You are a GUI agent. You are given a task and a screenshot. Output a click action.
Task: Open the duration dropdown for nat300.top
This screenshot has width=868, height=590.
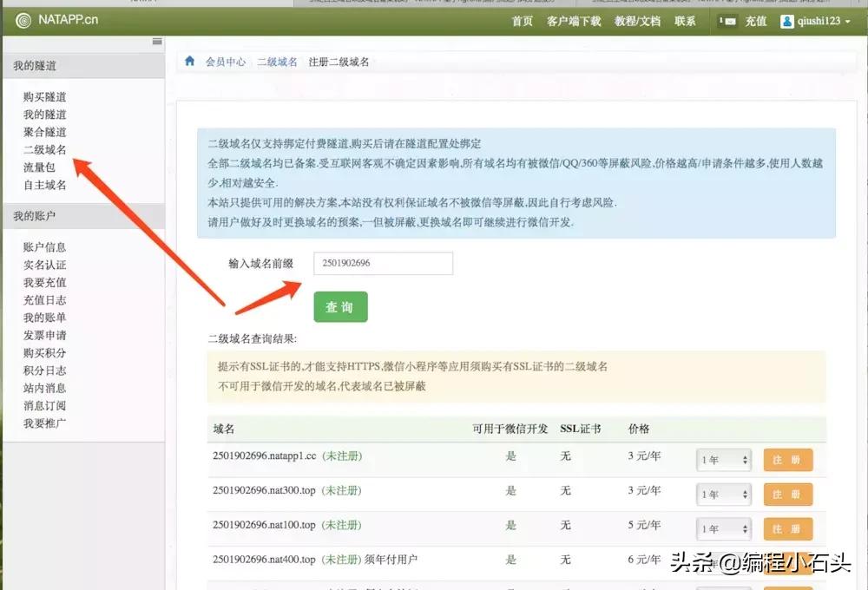coord(723,493)
